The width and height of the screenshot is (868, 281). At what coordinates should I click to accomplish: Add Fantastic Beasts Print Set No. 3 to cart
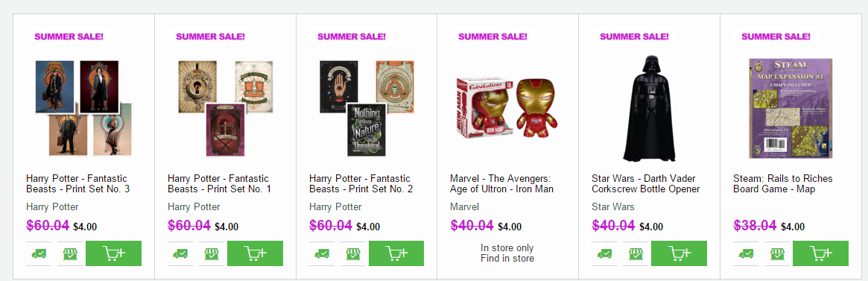click(x=113, y=253)
